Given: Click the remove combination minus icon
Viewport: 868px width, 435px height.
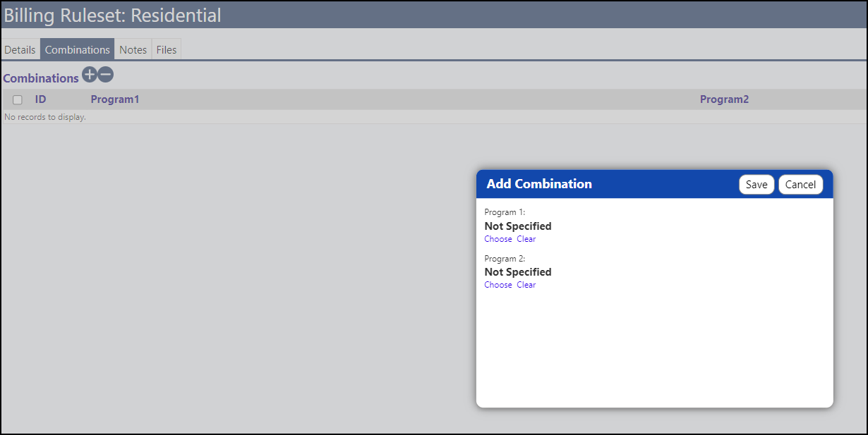Looking at the screenshot, I should (105, 74).
